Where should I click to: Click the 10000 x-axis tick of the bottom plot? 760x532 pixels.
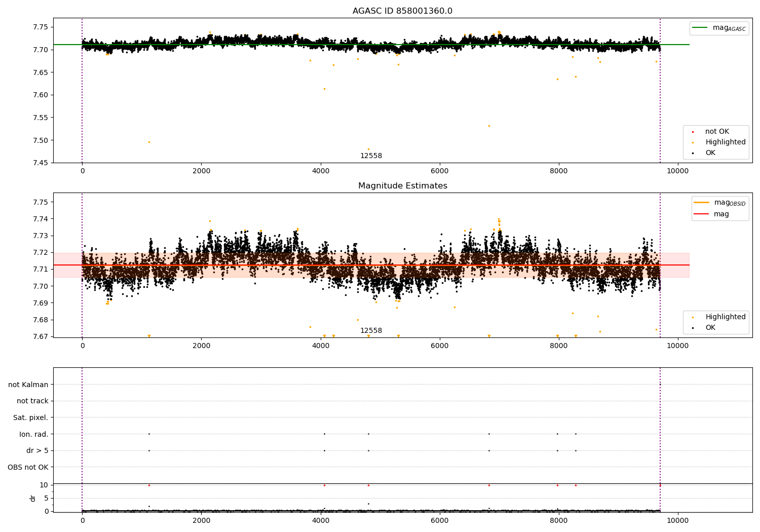pyautogui.click(x=678, y=520)
